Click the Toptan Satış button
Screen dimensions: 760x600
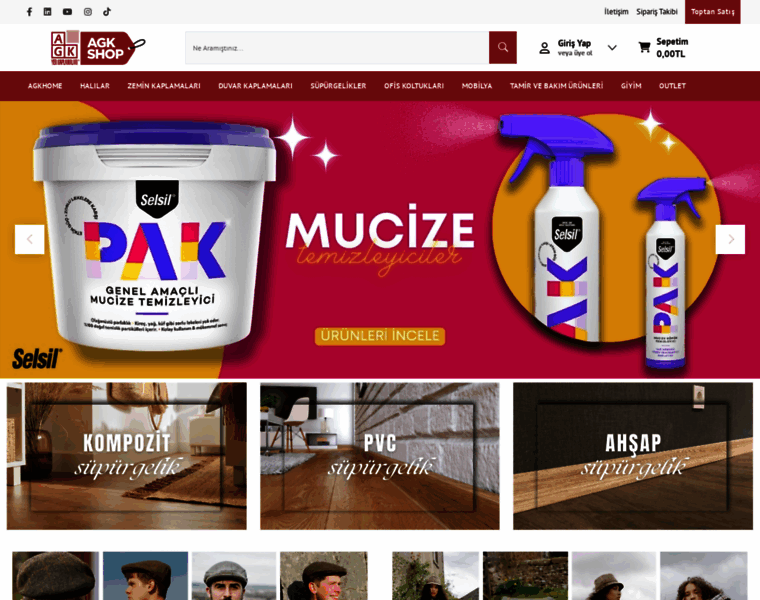(x=712, y=12)
